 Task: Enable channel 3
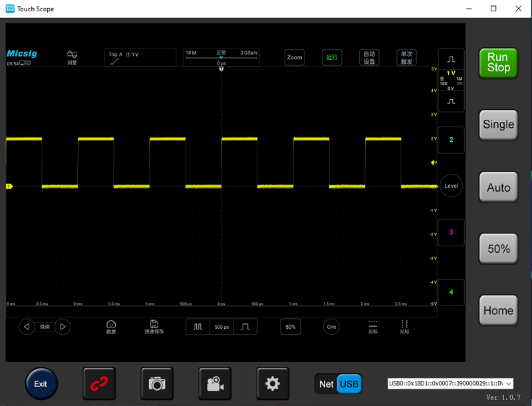452,232
